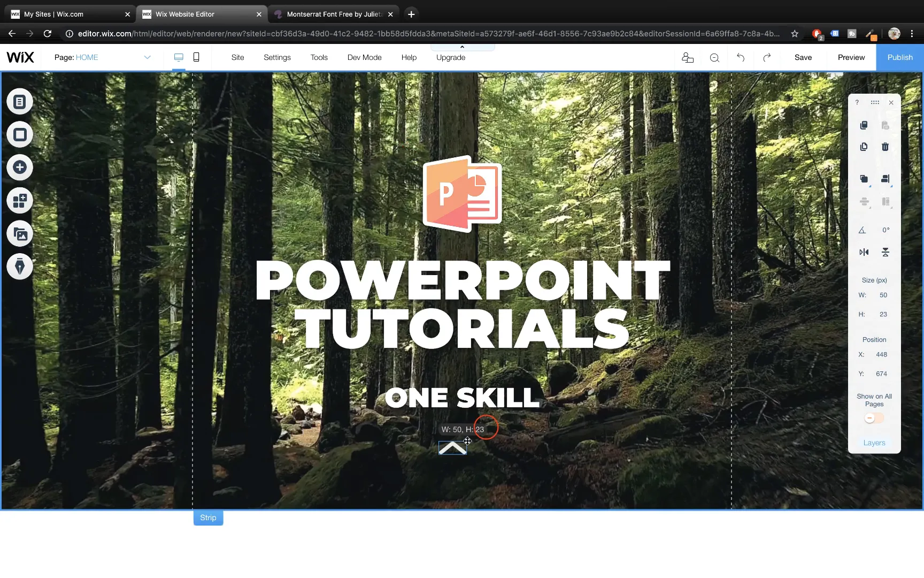Open the Chrome three-dot menu
This screenshot has width=924, height=578.
912,34
